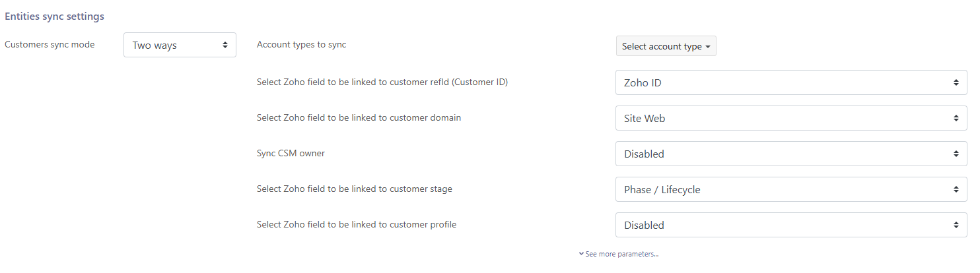The height and width of the screenshot is (273, 980).
Task: Change the Site Web domain field selection
Action: [x=790, y=118]
